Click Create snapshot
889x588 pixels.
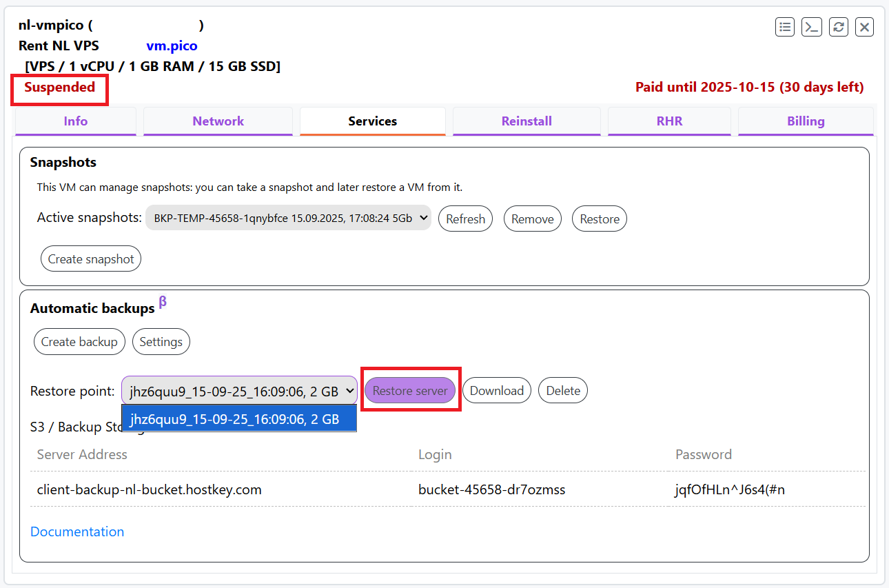(x=91, y=259)
